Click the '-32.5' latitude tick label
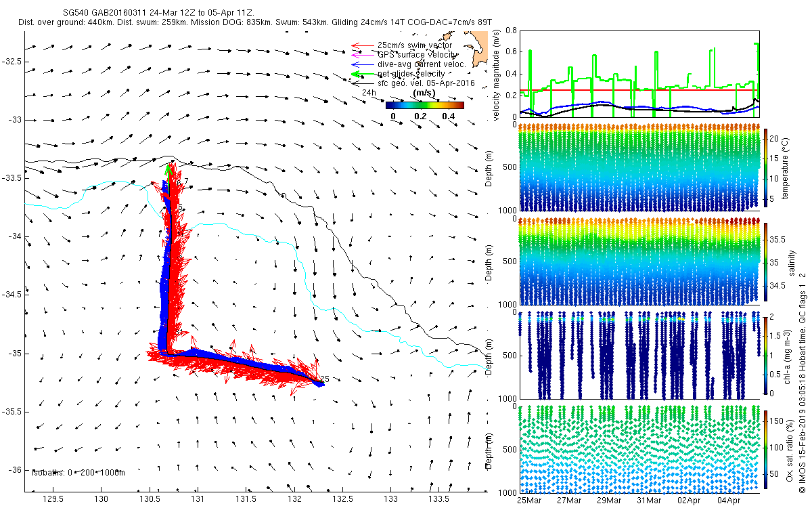 [12, 61]
